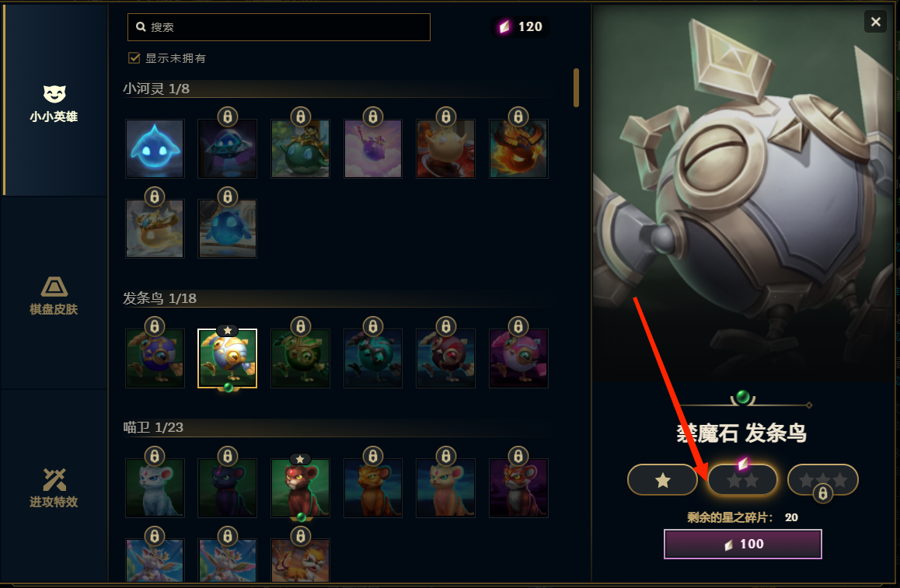900x588 pixels.
Task: Select the owned blue river sprite thumbnail
Action: tap(155, 148)
